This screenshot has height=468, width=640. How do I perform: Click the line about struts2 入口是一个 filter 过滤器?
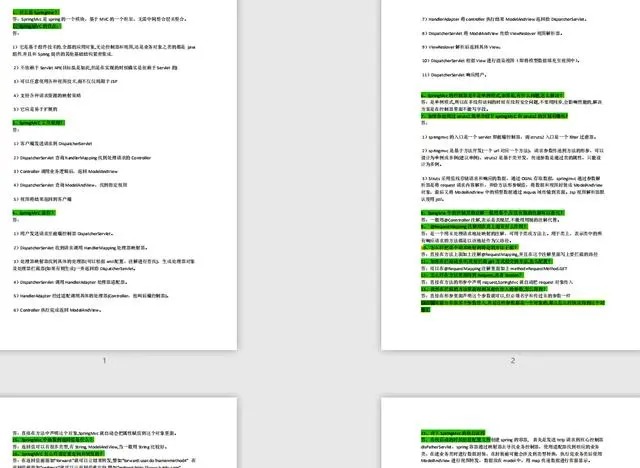coord(509,137)
